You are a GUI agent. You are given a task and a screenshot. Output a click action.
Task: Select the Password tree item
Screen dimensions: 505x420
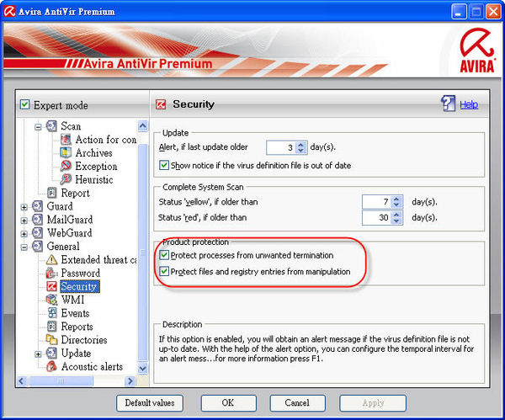[81, 273]
